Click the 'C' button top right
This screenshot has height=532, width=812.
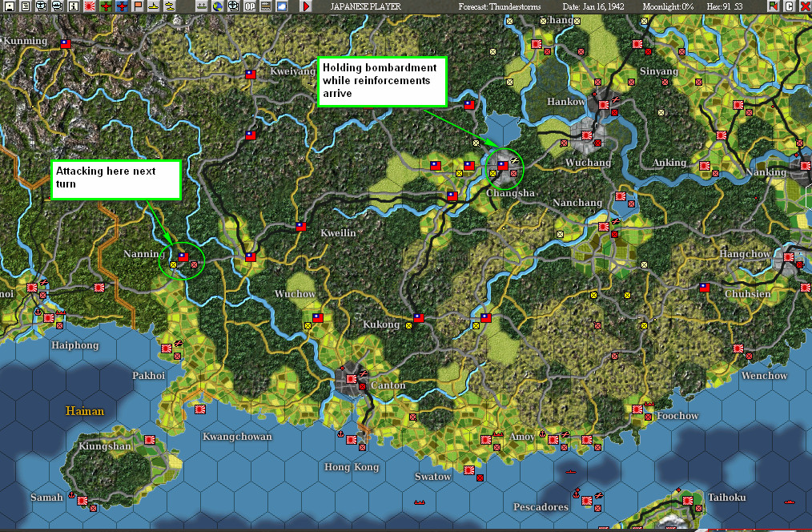tap(790, 6)
